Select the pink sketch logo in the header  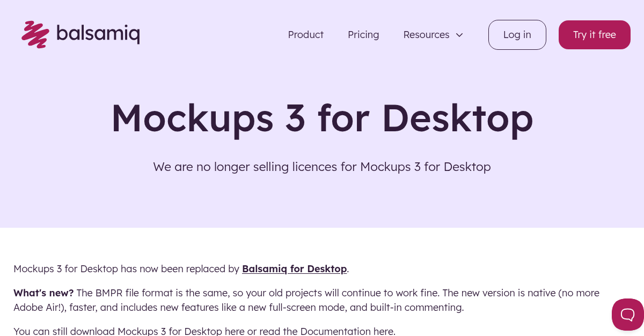[35, 34]
